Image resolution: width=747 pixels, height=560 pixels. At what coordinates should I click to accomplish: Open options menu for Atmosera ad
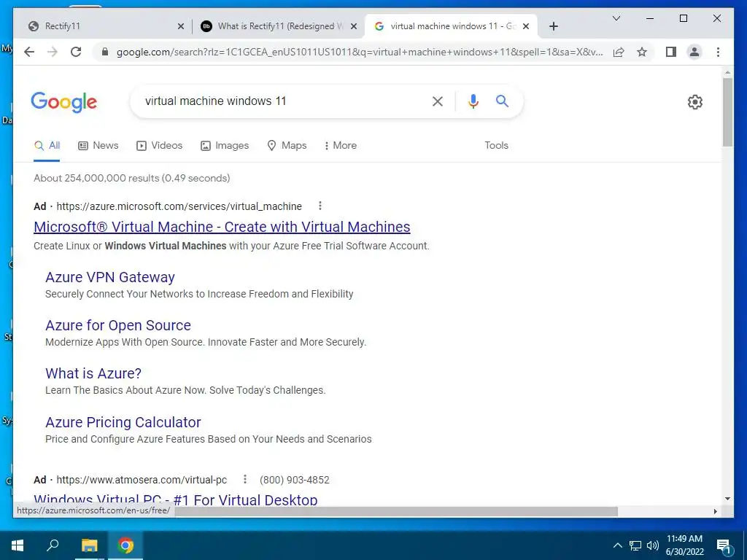pyautogui.click(x=245, y=479)
